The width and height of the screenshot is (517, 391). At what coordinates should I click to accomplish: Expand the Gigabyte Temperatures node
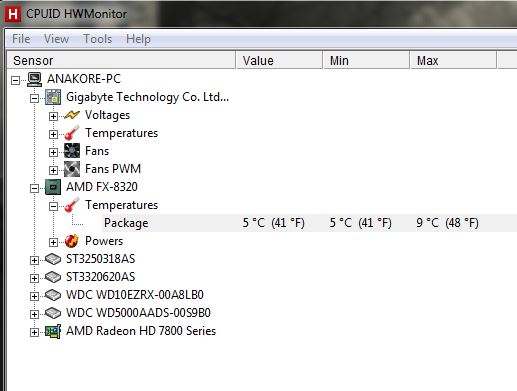(x=53, y=134)
